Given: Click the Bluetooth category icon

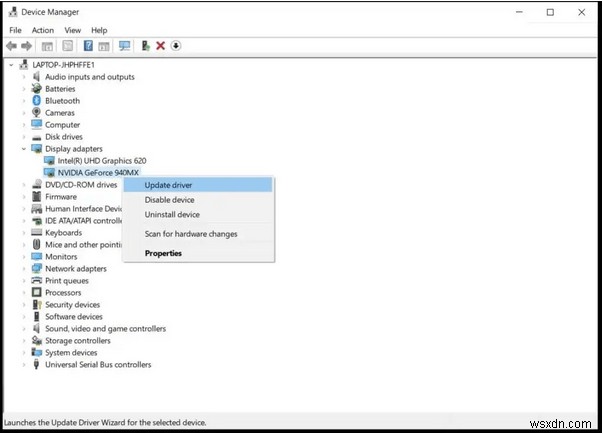Looking at the screenshot, I should 37,101.
